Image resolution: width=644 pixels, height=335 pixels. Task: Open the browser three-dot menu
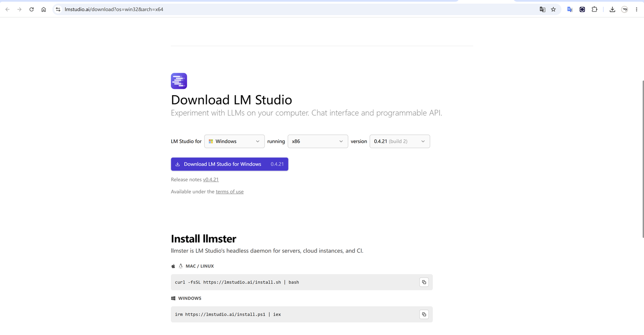[636, 9]
